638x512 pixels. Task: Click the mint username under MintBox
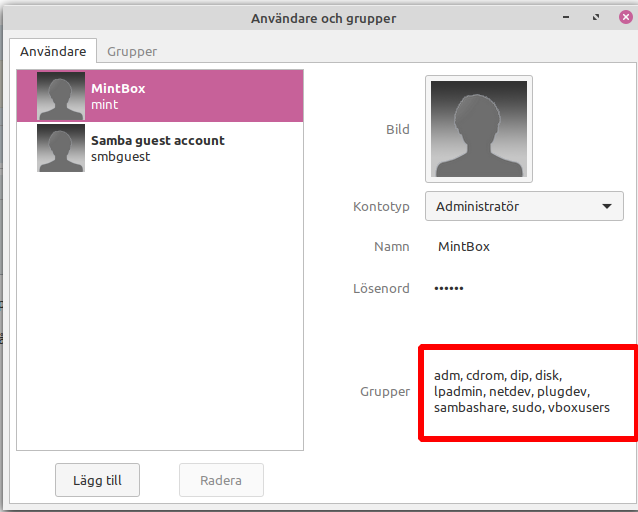(105, 104)
